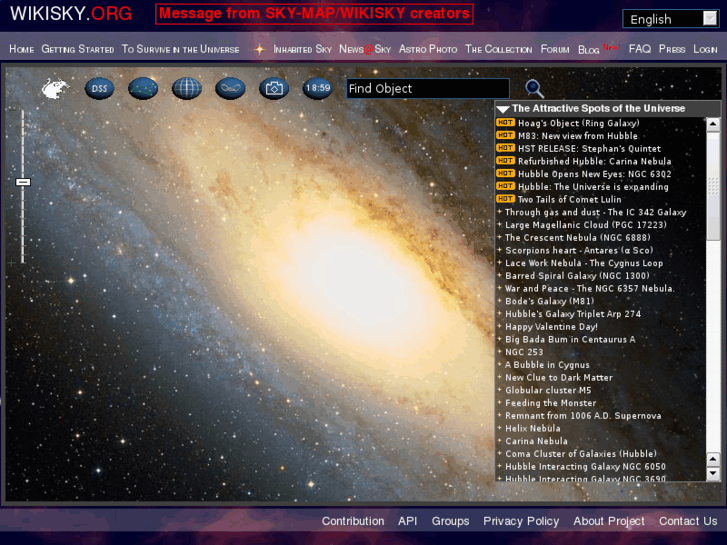This screenshot has height=545, width=727.
Task: Select the Helix Nebula entry
Action: coord(533,429)
